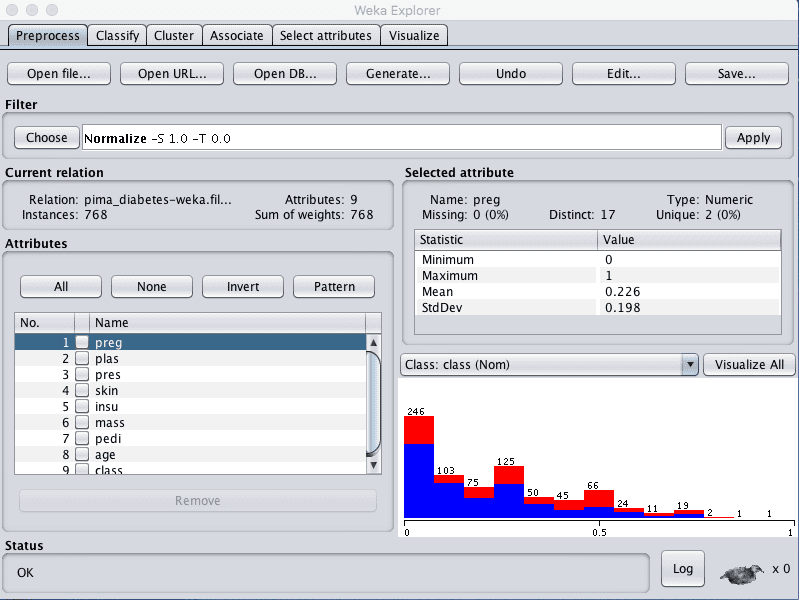Tick the checkbox for pedi attribute
The image size is (799, 600).
coord(82,438)
